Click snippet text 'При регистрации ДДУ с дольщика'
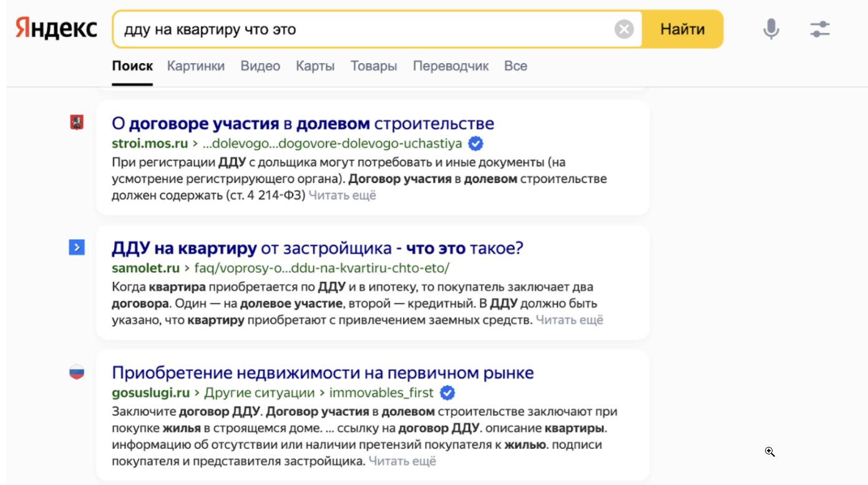 pyautogui.click(x=214, y=162)
